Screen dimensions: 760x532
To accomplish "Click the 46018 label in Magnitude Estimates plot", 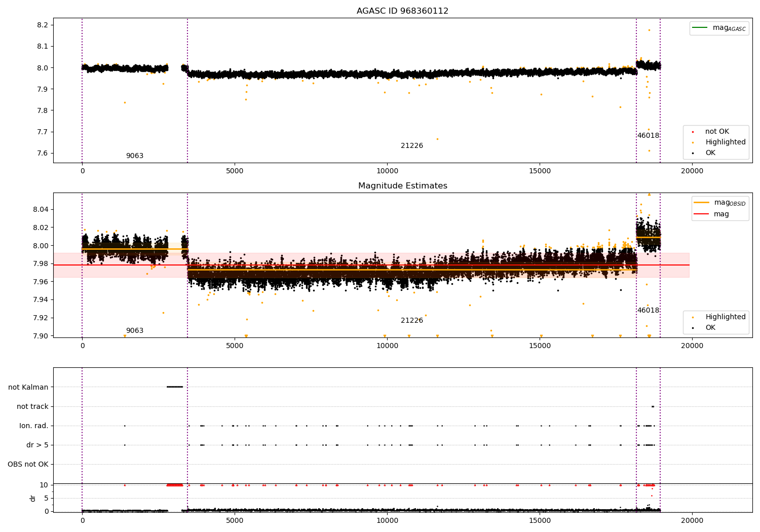I will pyautogui.click(x=649, y=310).
